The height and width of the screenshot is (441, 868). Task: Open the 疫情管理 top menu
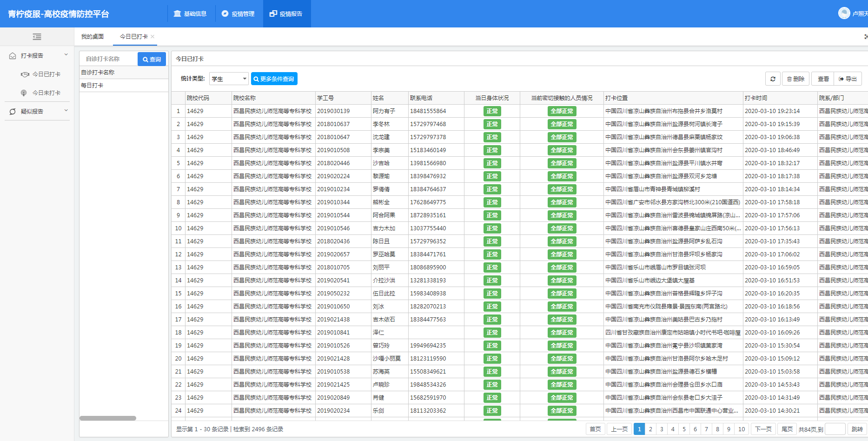click(238, 14)
